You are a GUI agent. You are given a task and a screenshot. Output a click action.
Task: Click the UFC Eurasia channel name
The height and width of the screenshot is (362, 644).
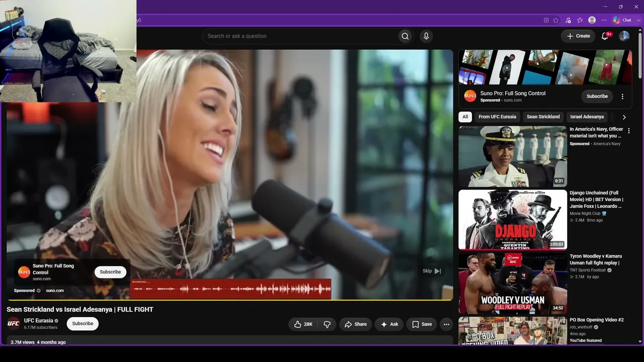[38, 321]
